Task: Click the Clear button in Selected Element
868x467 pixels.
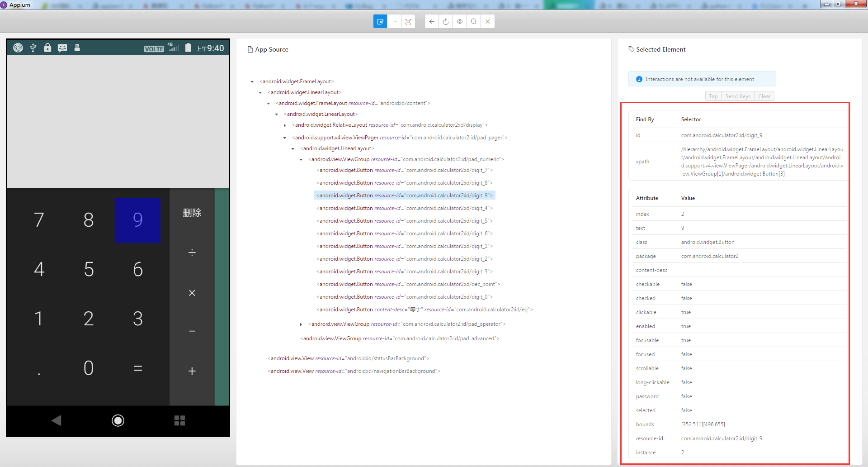Action: click(764, 96)
